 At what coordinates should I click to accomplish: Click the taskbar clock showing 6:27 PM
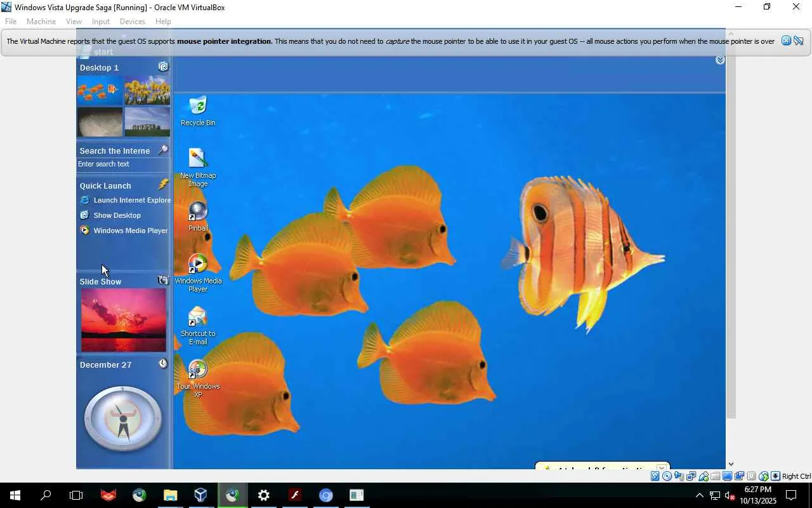[757, 495]
